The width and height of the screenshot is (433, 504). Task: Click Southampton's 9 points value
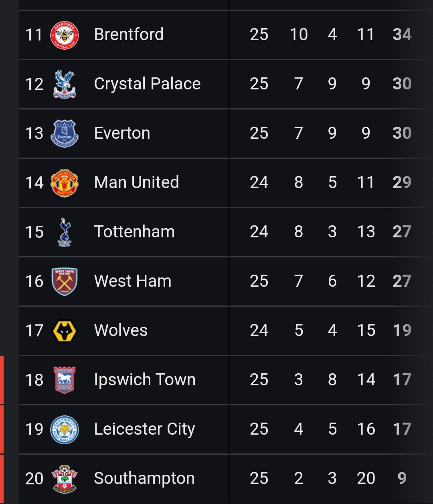coord(402,478)
